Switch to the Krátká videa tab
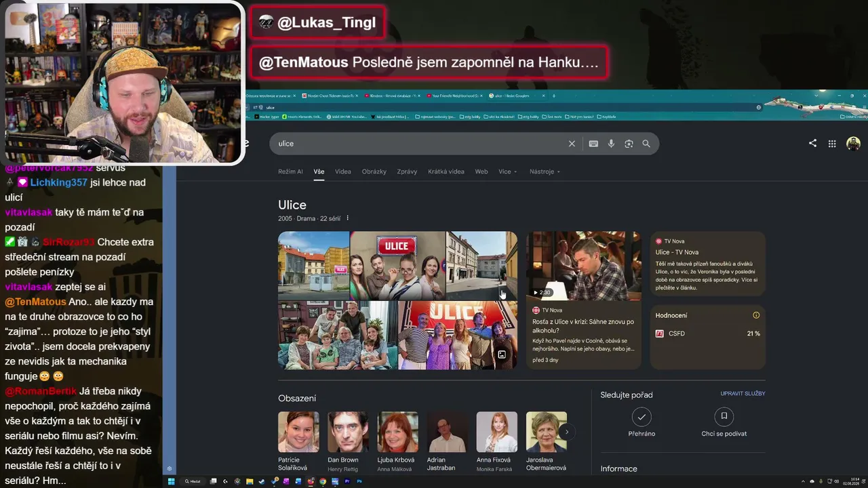This screenshot has height=488, width=868. click(x=446, y=171)
